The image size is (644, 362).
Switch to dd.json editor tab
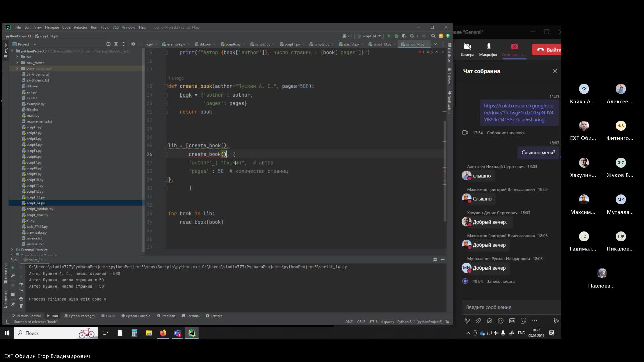(x=205, y=44)
